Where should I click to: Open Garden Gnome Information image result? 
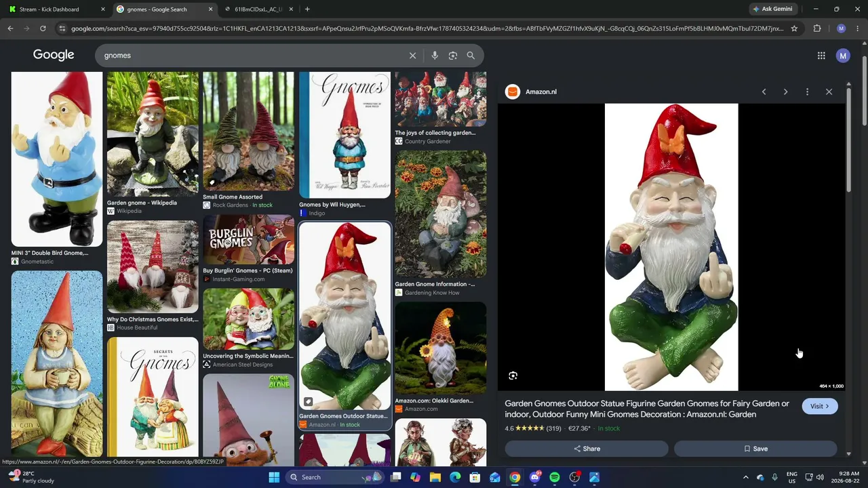[x=441, y=214]
